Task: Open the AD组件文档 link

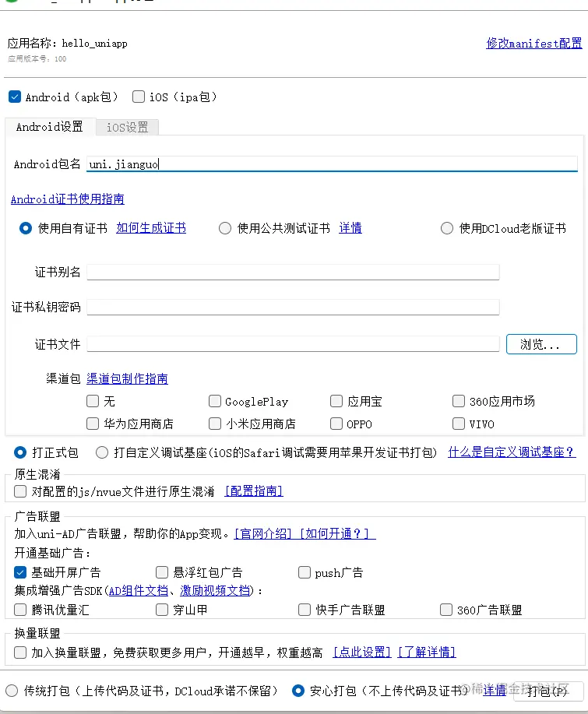Action: pos(139,591)
